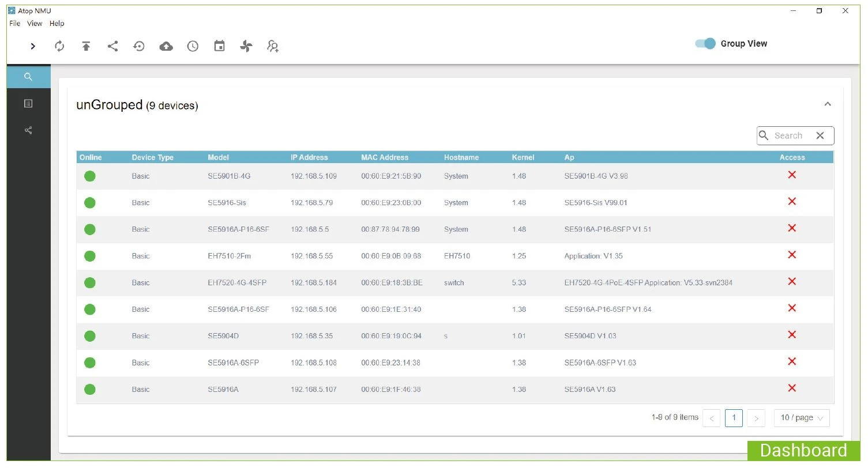Click the Search input field
Viewport: 868px width, 468px height.
pyautogui.click(x=789, y=136)
